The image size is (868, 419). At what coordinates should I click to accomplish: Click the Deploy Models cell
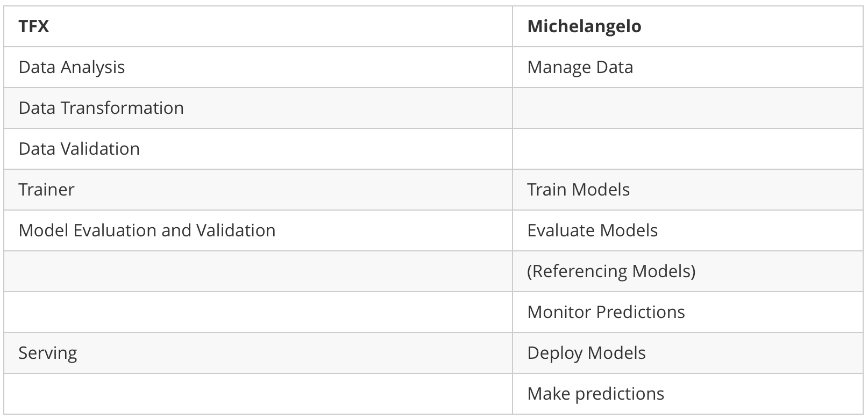[x=586, y=353]
